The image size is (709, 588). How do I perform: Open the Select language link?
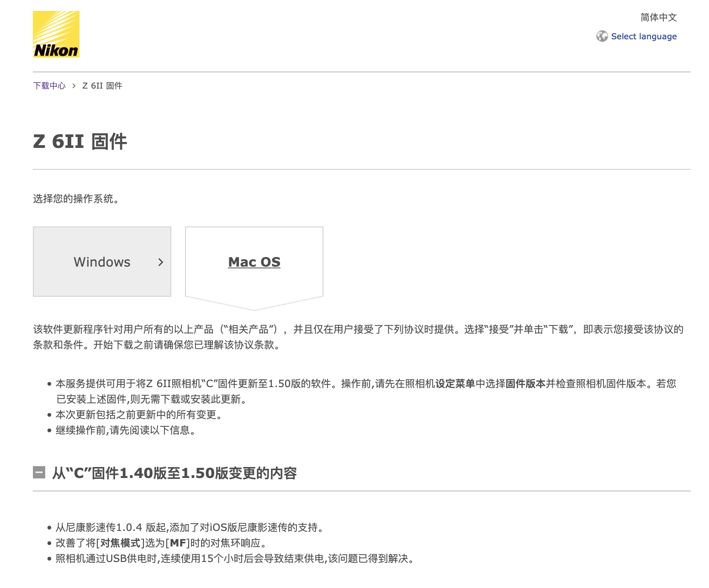pos(644,37)
